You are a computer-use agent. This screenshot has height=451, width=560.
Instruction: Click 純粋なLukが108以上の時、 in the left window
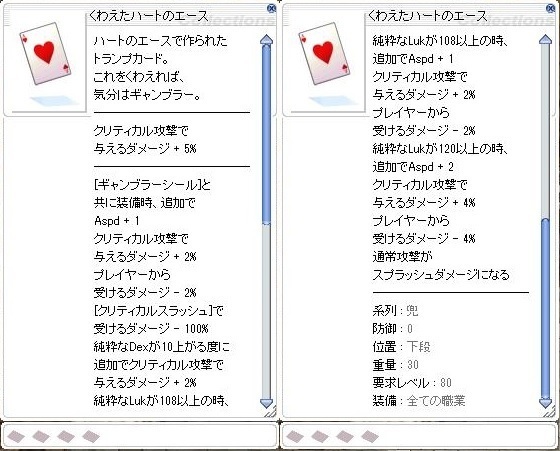[161, 401]
